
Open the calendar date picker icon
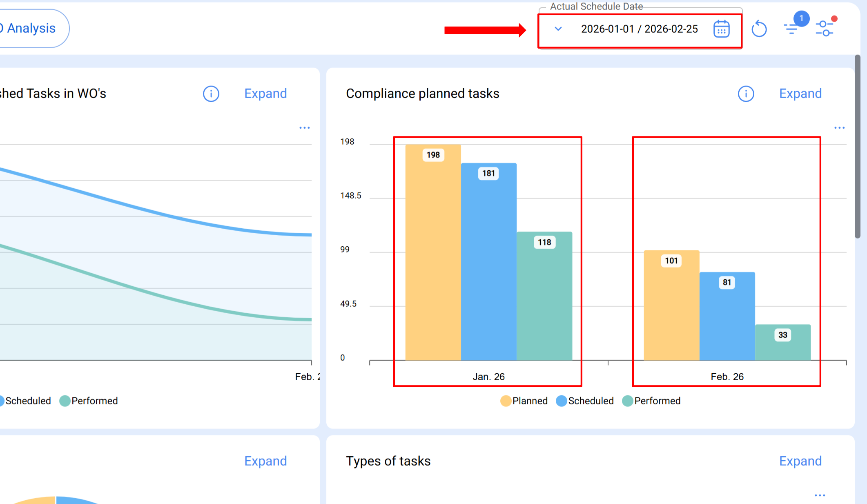721,29
